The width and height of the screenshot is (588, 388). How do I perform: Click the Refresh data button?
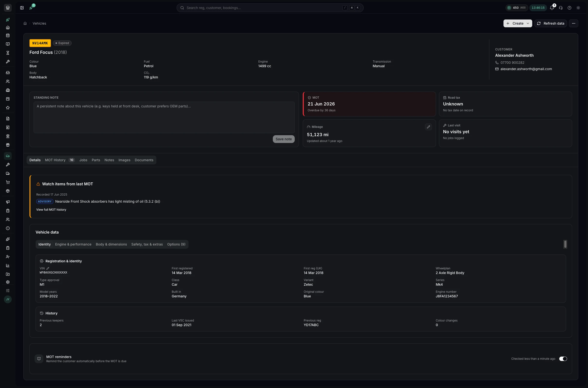tap(551, 24)
